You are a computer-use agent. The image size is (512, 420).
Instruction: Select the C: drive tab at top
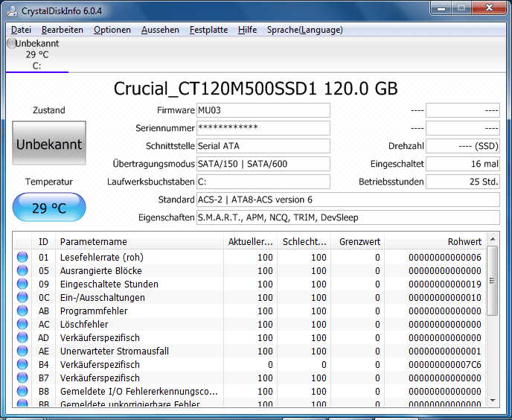click(37, 54)
